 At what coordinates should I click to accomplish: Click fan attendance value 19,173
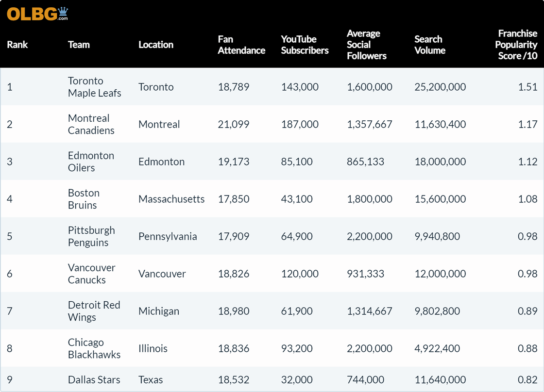pos(234,162)
